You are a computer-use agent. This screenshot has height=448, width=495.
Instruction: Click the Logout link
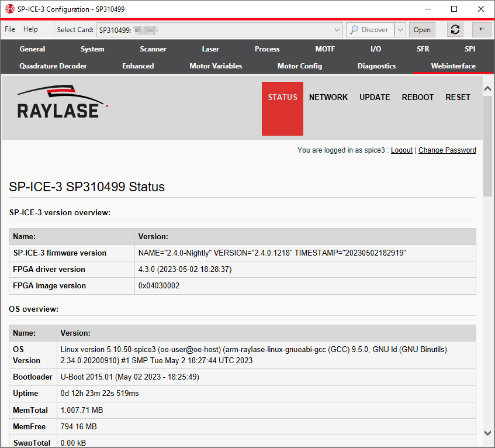(x=401, y=150)
